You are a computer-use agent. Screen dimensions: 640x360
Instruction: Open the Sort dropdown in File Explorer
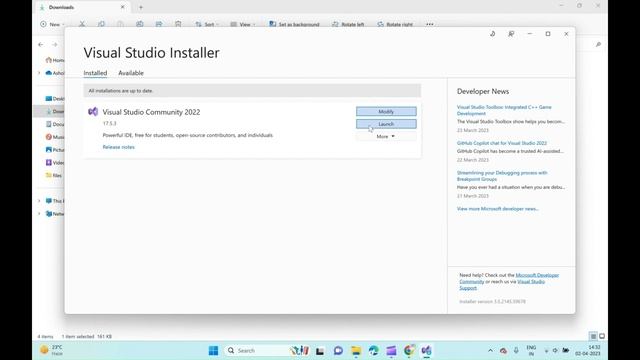(x=207, y=24)
